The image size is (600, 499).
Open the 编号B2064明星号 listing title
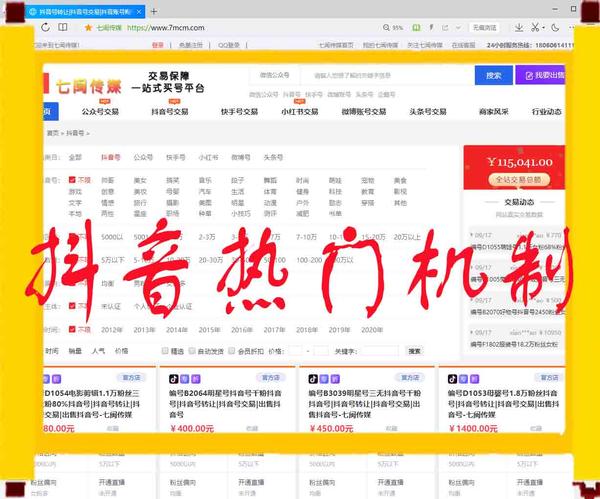226,403
